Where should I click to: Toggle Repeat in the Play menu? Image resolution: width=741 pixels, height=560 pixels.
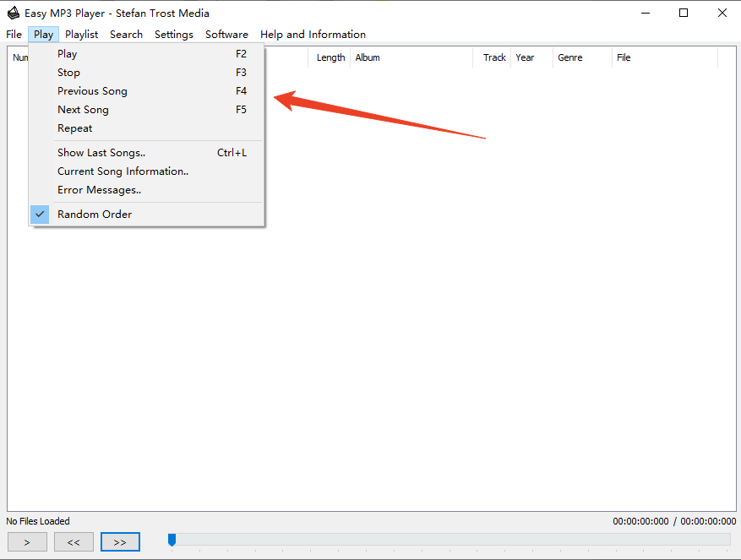pyautogui.click(x=146, y=128)
